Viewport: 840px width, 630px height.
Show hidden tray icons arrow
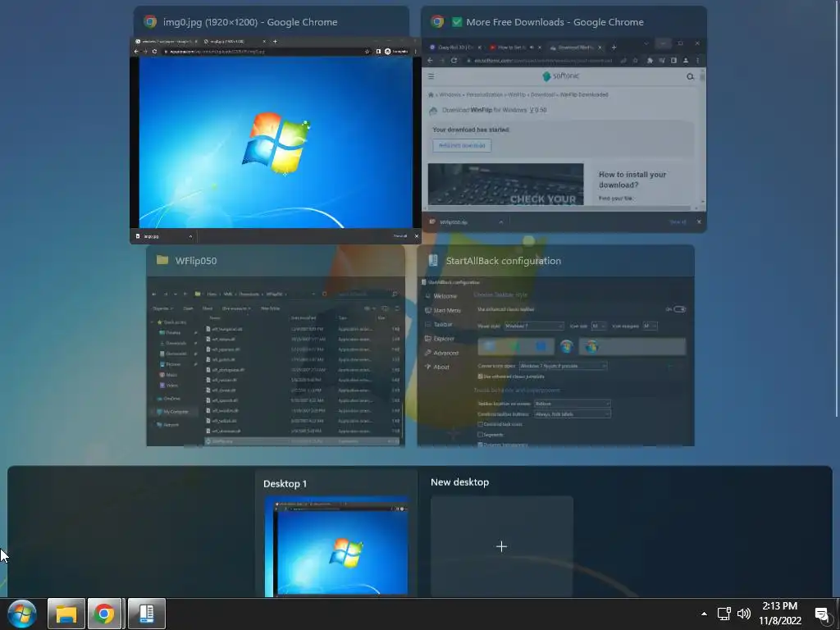(704, 614)
